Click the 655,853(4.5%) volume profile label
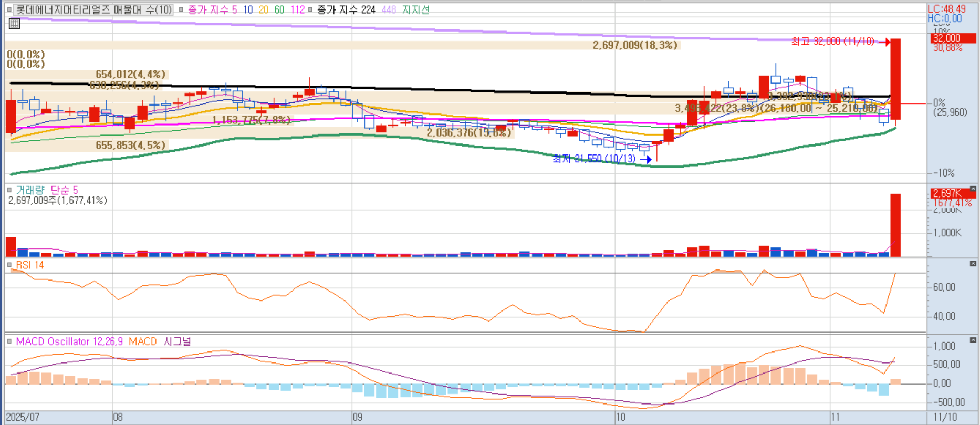 (x=131, y=145)
